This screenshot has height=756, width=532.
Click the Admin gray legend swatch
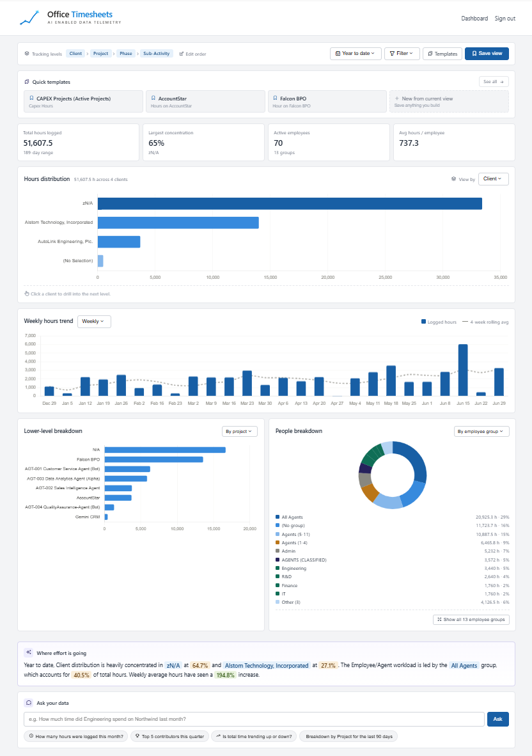(278, 551)
